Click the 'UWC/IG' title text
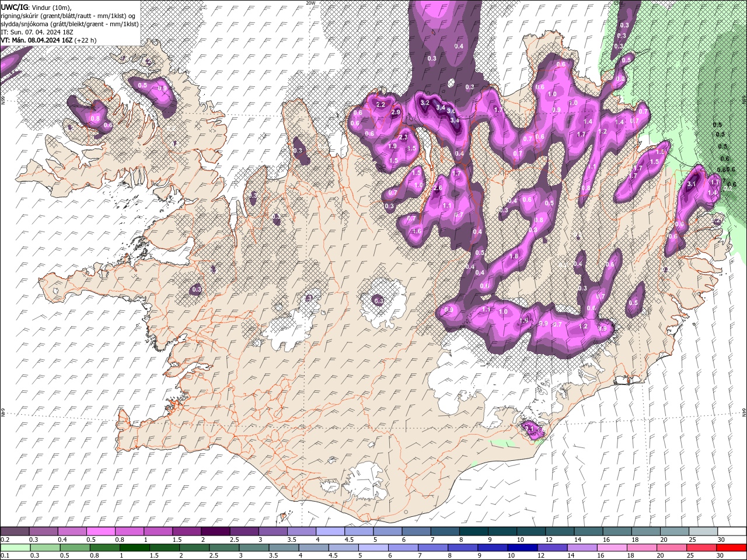 coord(15,7)
